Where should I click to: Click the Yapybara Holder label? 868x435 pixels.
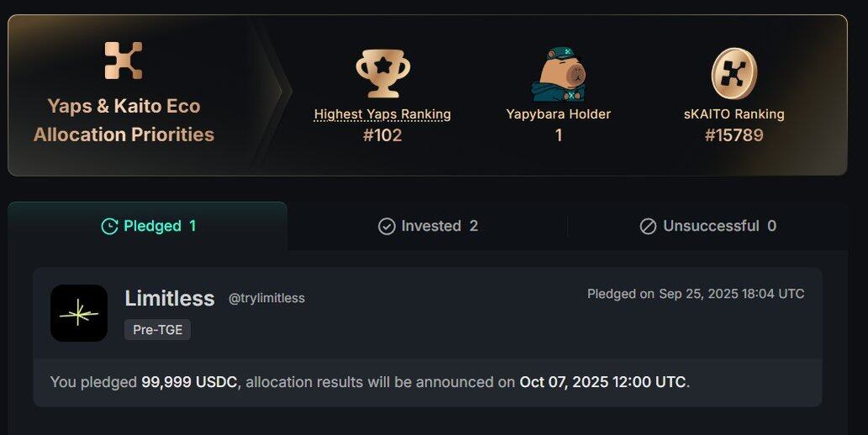point(558,114)
